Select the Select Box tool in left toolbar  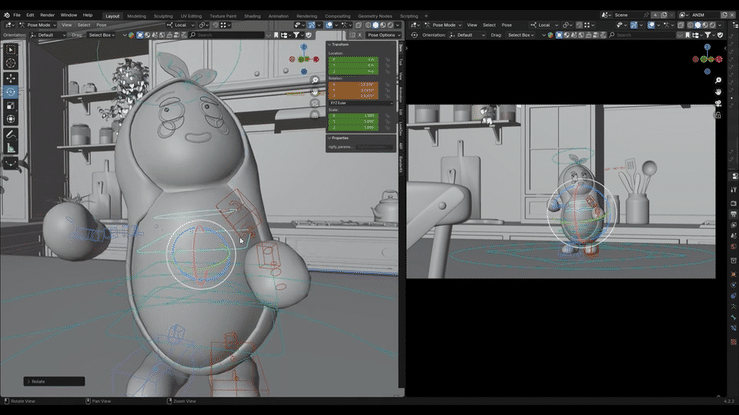click(11, 49)
